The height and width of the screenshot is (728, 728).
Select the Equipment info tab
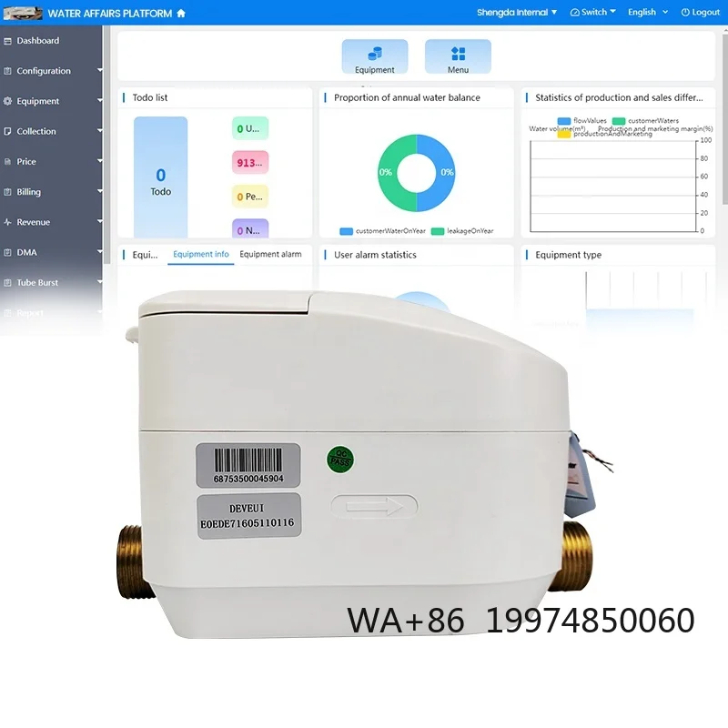click(201, 255)
